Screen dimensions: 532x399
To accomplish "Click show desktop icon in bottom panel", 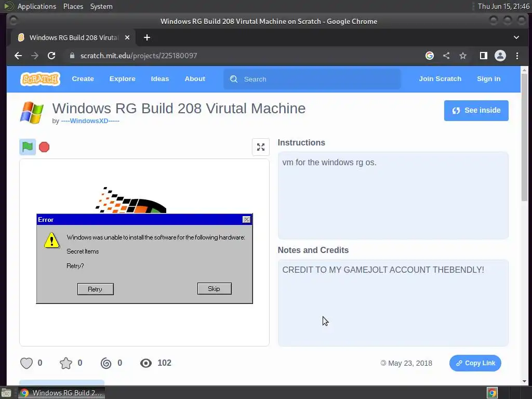I will [x=6, y=393].
